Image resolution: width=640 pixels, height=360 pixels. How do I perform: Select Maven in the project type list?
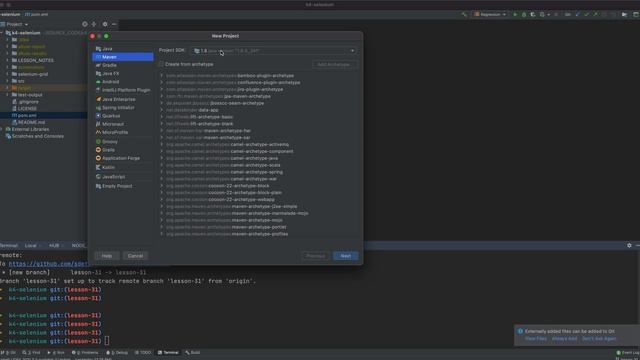(x=123, y=57)
